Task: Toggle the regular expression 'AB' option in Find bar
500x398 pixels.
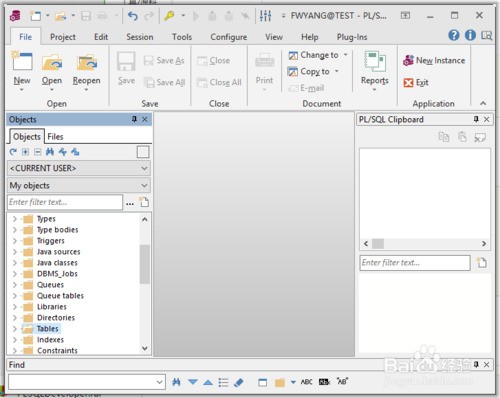Action: [342, 381]
